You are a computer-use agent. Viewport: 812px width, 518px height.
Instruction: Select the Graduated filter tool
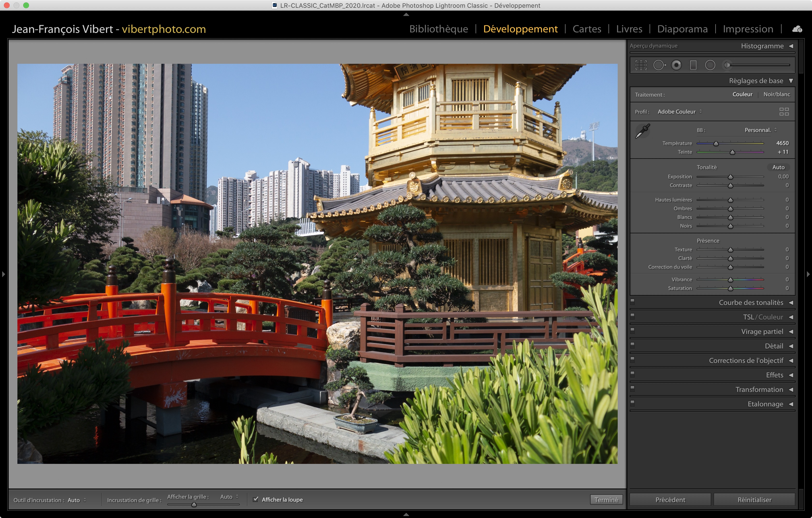tap(693, 65)
